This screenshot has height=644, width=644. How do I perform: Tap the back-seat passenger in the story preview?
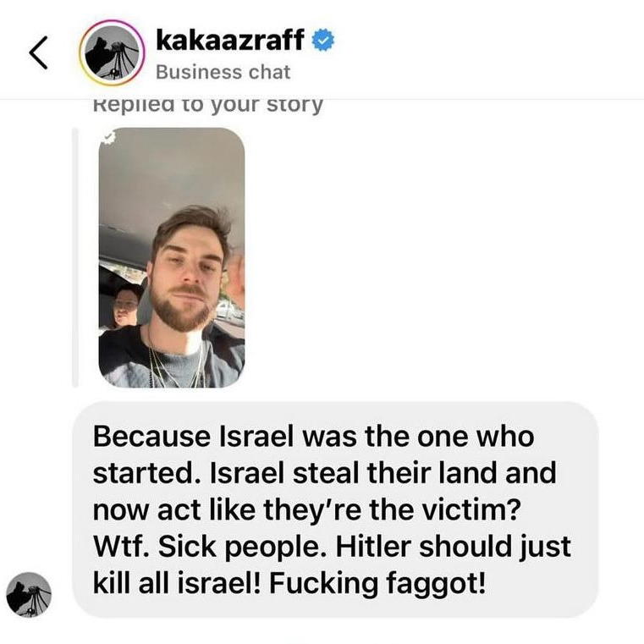click(x=124, y=307)
